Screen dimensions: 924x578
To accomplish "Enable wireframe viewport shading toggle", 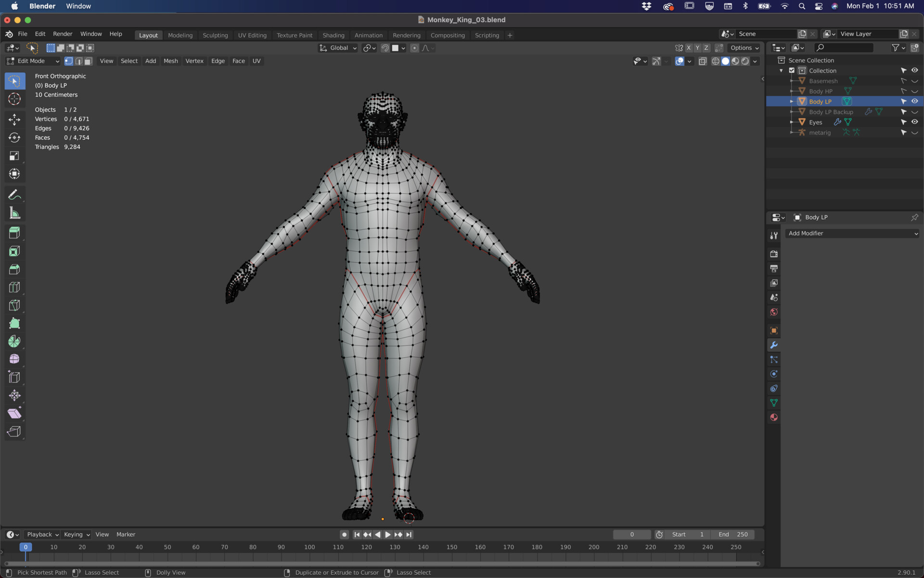I will [x=715, y=61].
